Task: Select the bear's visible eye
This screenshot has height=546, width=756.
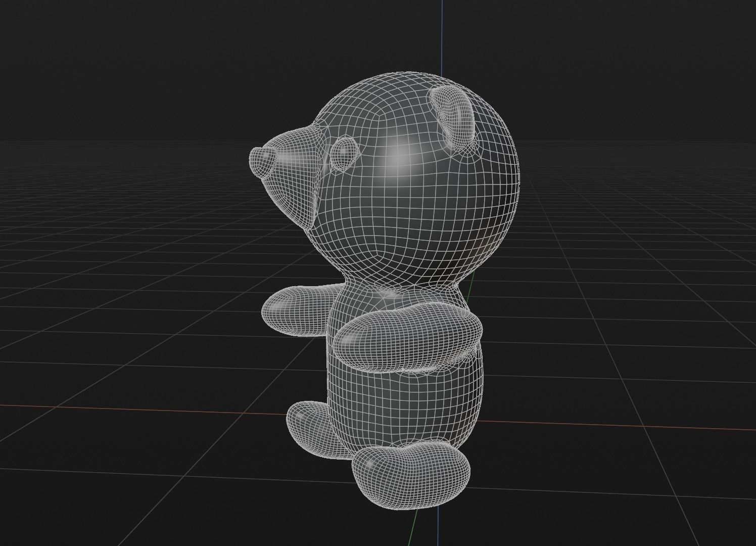Action: pos(344,154)
